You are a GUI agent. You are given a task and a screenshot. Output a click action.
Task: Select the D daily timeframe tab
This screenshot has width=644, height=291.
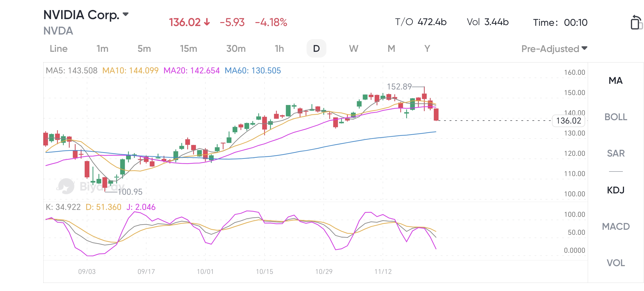click(316, 49)
